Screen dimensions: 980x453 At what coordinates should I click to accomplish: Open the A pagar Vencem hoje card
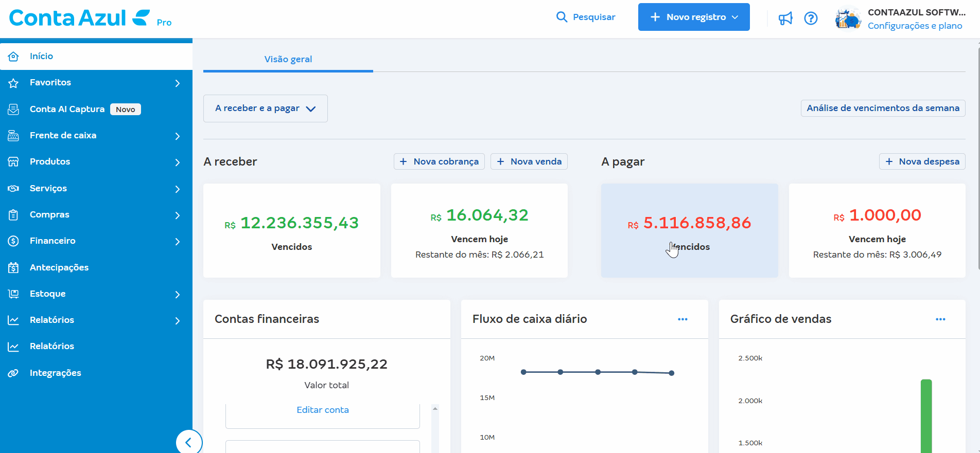877,231
